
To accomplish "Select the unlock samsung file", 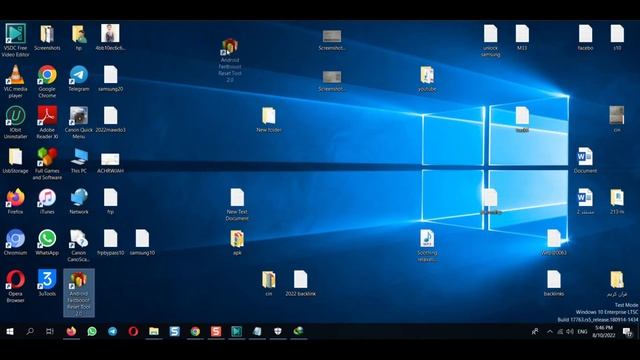I will tap(490, 40).
